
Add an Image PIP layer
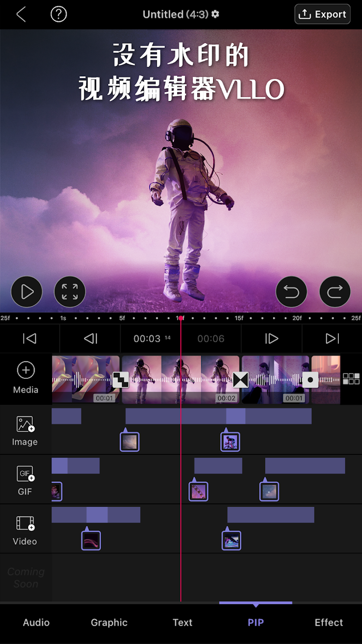coord(25,430)
